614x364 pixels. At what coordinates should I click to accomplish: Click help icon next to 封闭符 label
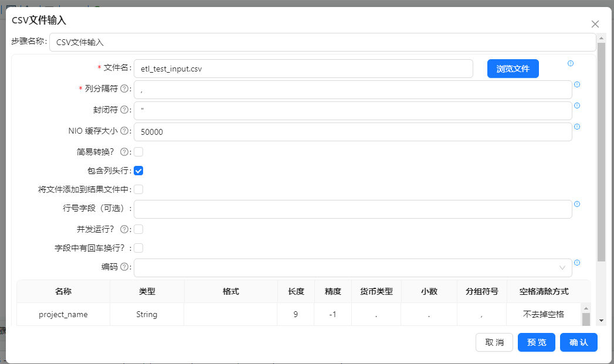click(124, 110)
